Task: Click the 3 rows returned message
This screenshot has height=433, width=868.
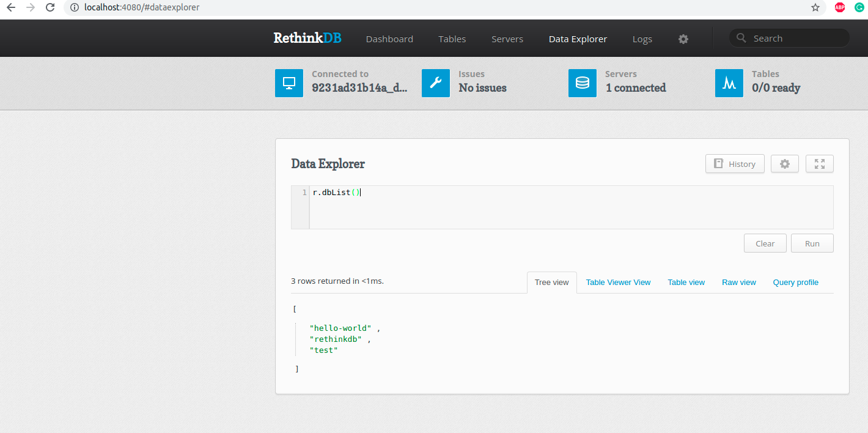Action: coord(337,281)
